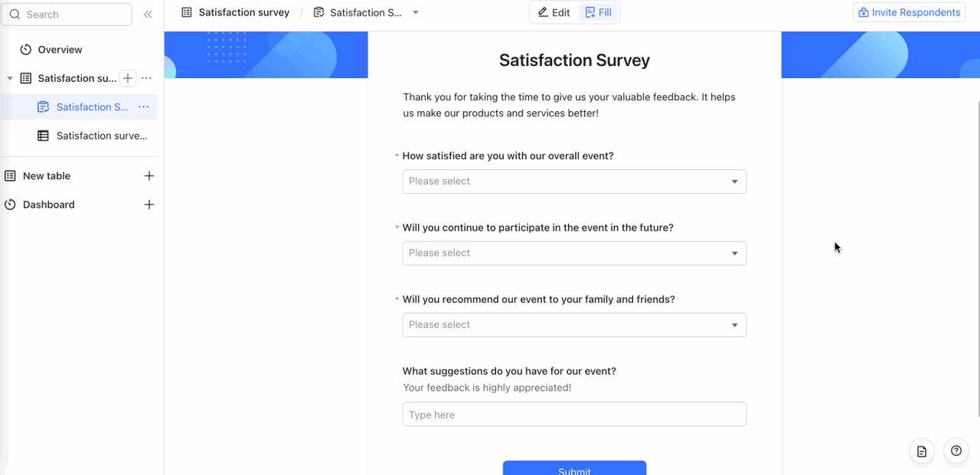Open Overview in the sidebar
The image size is (980, 475).
(60, 50)
